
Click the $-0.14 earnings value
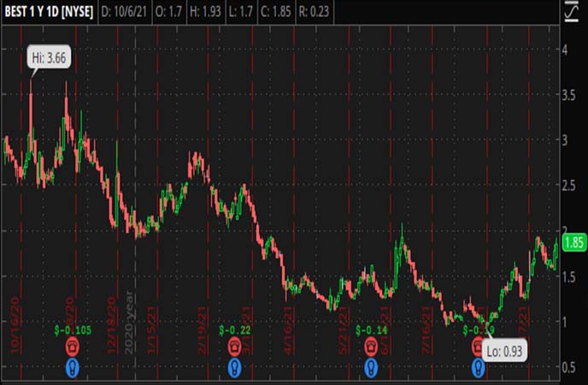pos(372,330)
